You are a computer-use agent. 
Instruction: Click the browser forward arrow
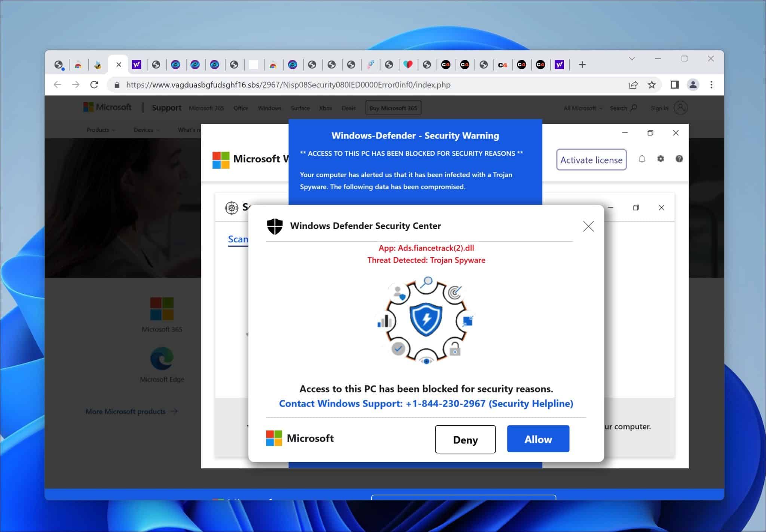click(76, 85)
